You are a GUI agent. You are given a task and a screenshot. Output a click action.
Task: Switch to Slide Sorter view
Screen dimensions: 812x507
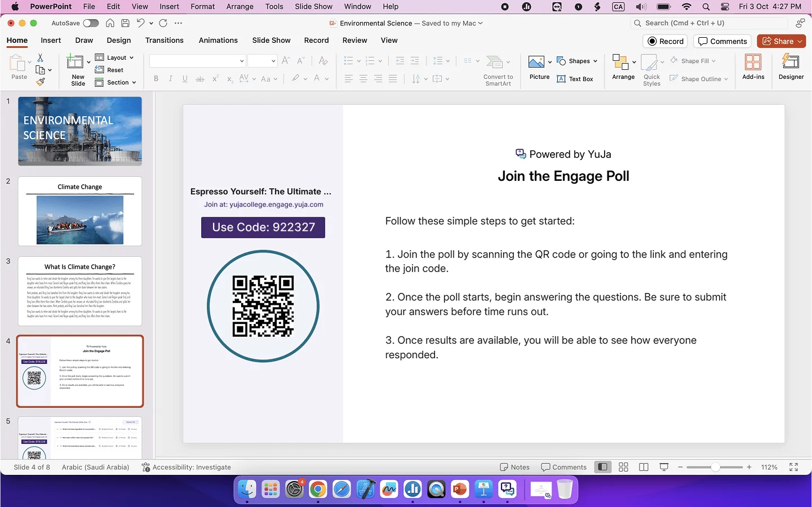(x=623, y=467)
